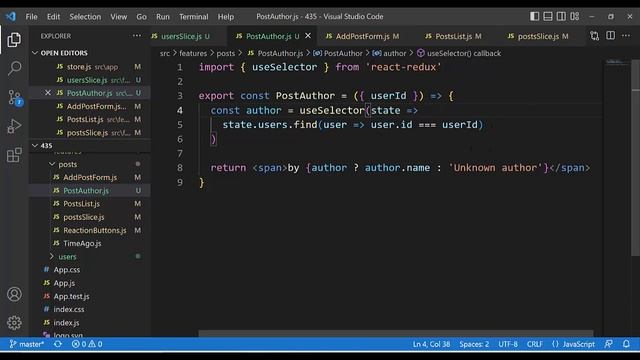640x360 pixels.
Task: Open ReactionButtons.js file
Action: pyautogui.click(x=90, y=230)
